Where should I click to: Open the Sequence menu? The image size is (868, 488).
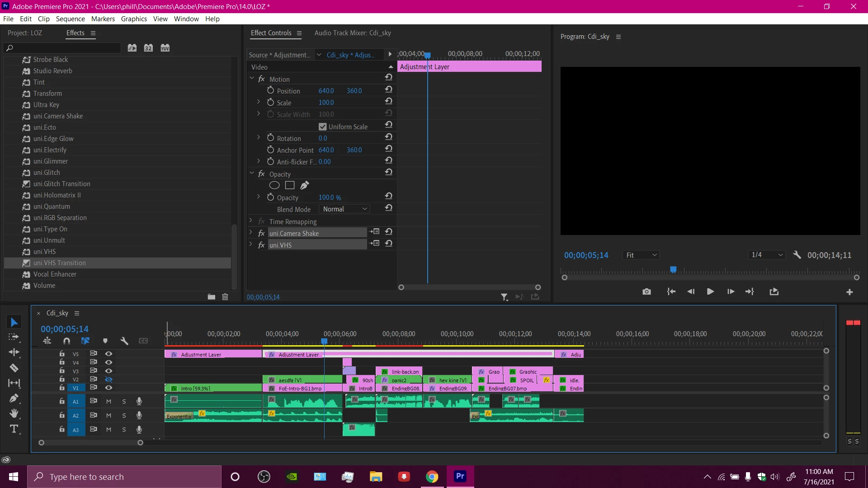70,19
